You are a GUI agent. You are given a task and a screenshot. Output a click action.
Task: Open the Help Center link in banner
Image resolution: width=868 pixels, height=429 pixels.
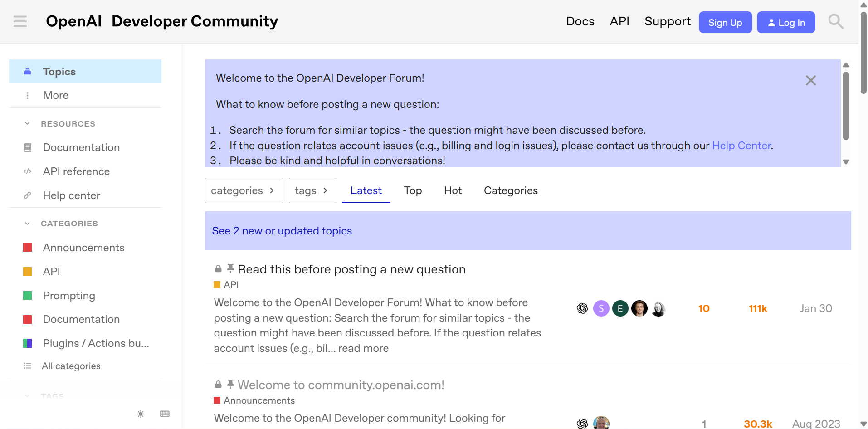point(741,146)
